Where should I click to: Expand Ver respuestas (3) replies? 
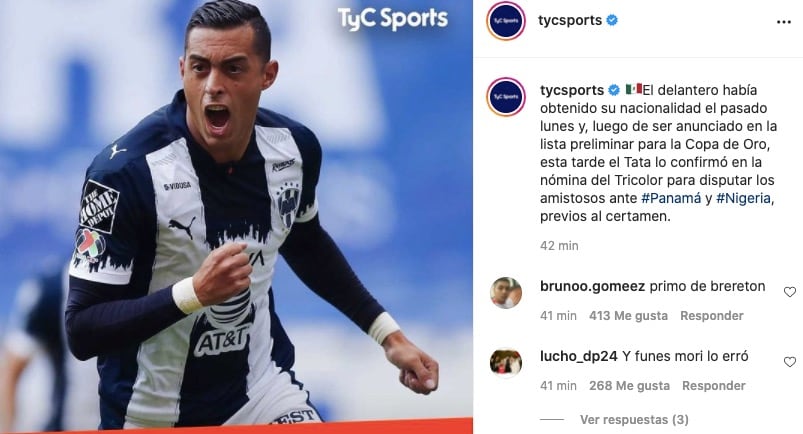click(634, 420)
